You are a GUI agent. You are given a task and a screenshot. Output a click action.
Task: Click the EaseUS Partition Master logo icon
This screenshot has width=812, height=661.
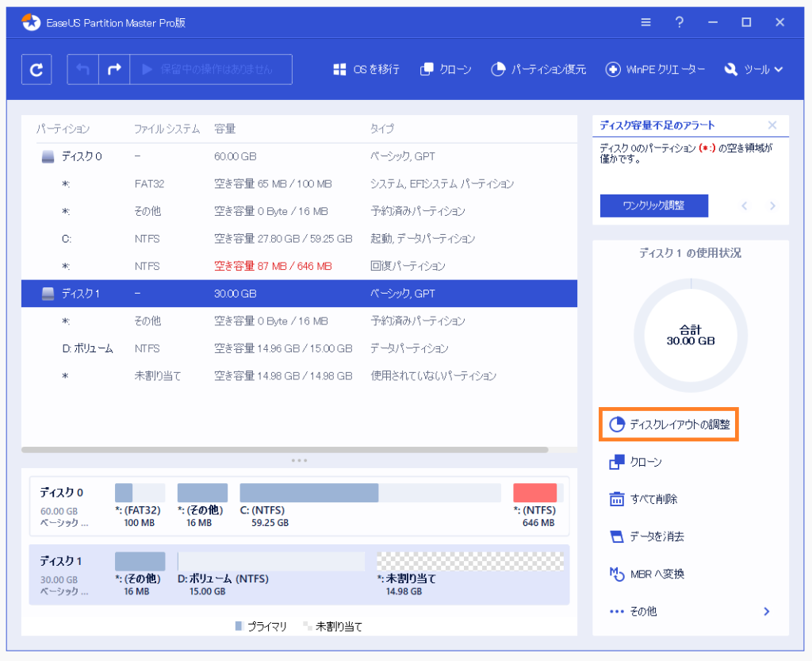[x=31, y=22]
